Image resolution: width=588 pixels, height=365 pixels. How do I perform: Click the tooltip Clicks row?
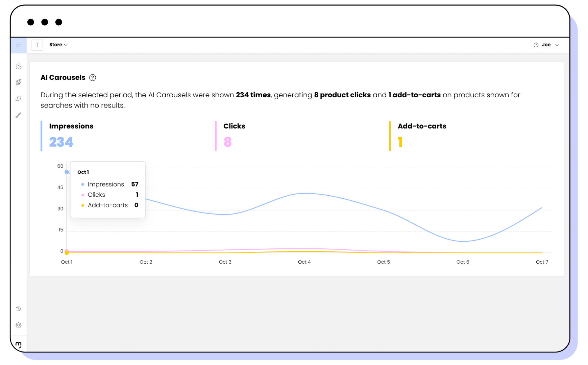110,195
